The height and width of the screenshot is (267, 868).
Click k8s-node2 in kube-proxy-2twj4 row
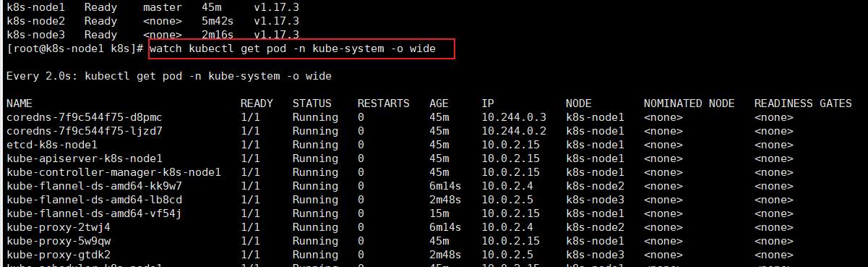595,227
